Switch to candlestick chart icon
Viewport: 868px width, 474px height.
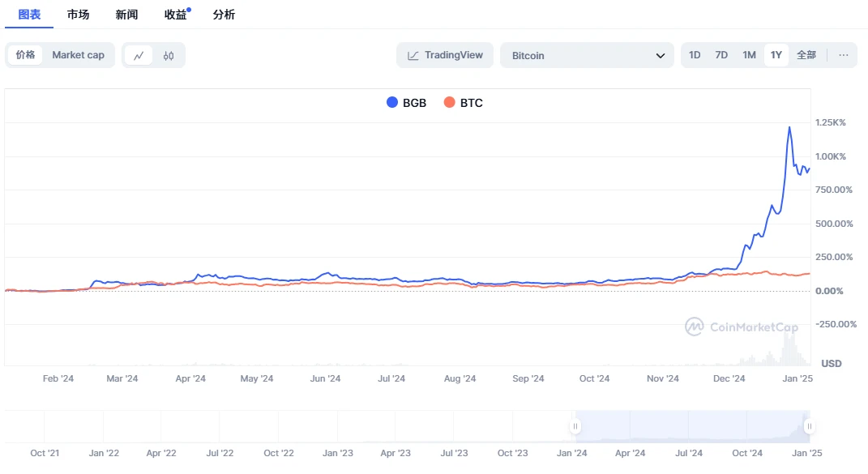tap(169, 55)
